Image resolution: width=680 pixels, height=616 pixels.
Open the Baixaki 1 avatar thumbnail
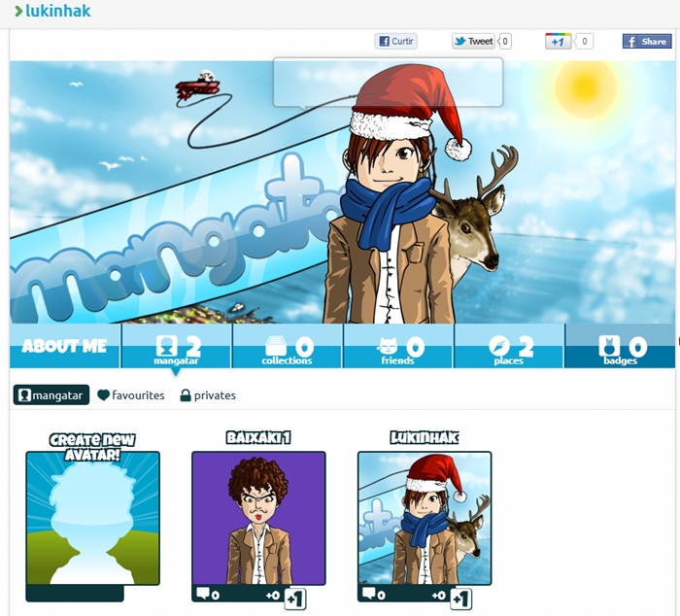click(x=258, y=519)
